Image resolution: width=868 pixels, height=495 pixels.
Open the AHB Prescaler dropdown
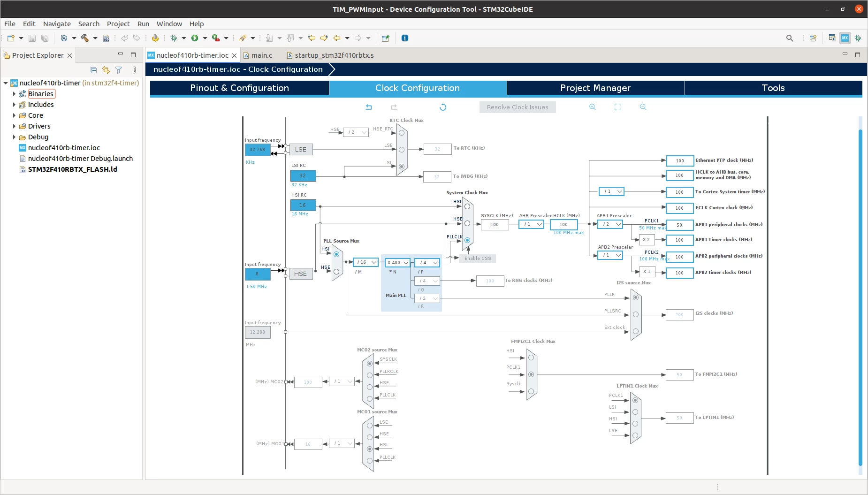click(531, 224)
